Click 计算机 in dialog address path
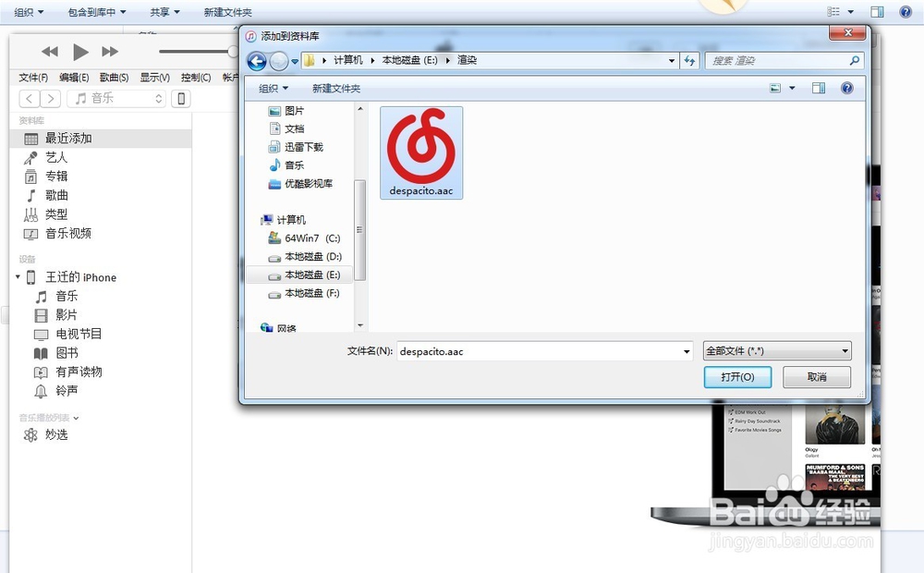Screen dimensions: 924x573 347,60
